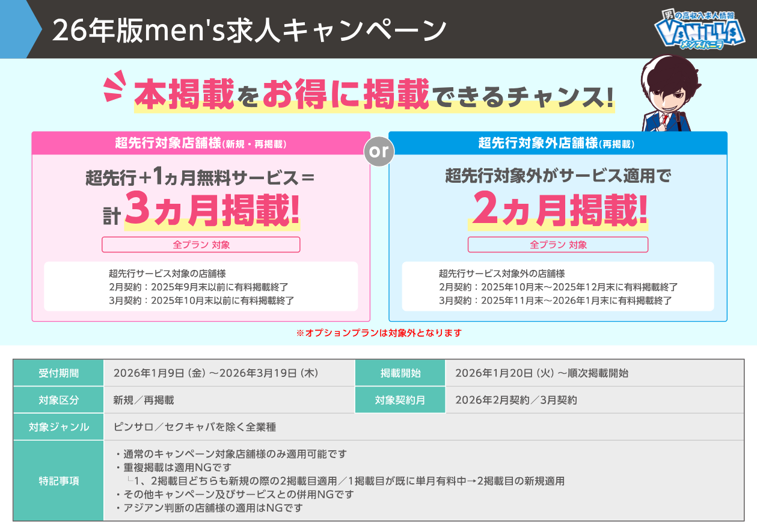Click the 掲載開始 label cell

click(400, 373)
